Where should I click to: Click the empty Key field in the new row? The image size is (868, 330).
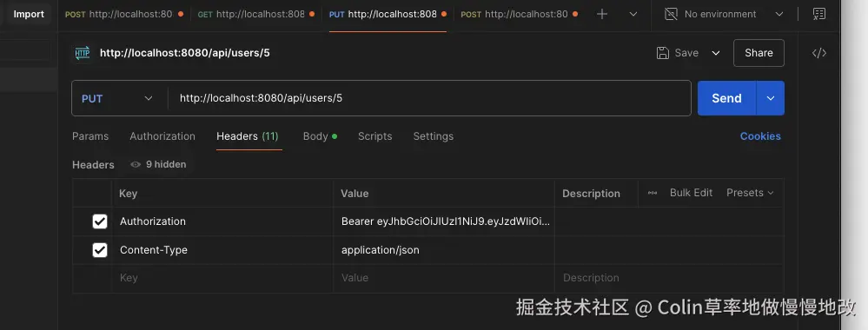pyautogui.click(x=222, y=279)
